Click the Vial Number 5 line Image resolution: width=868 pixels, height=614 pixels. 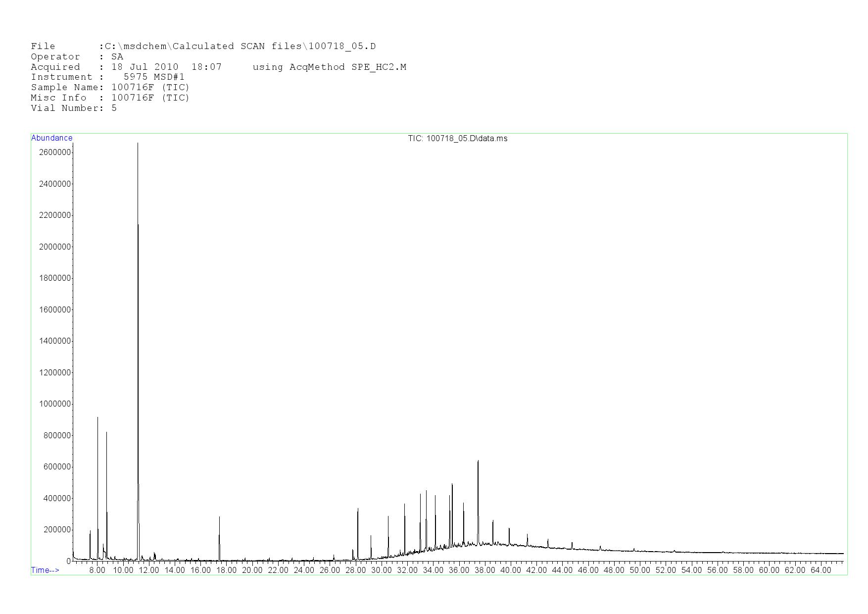tap(74, 108)
